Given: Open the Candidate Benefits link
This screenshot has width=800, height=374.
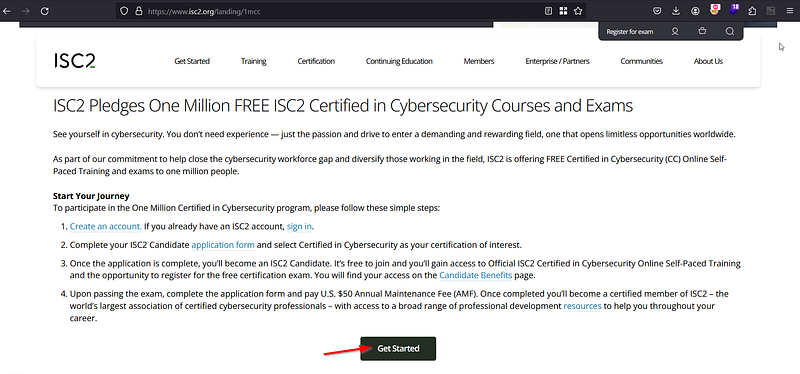Looking at the screenshot, I should [x=476, y=276].
